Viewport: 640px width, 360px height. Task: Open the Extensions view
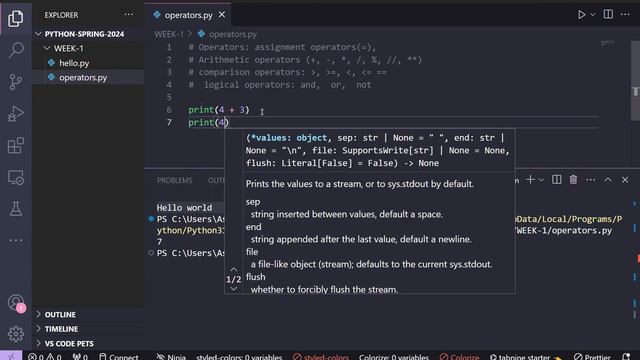coord(16,146)
